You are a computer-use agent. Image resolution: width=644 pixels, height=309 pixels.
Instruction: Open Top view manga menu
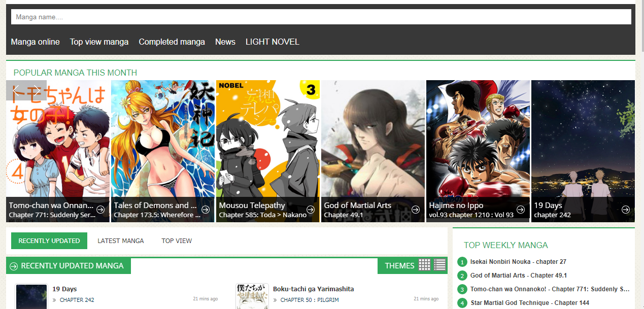pos(99,42)
